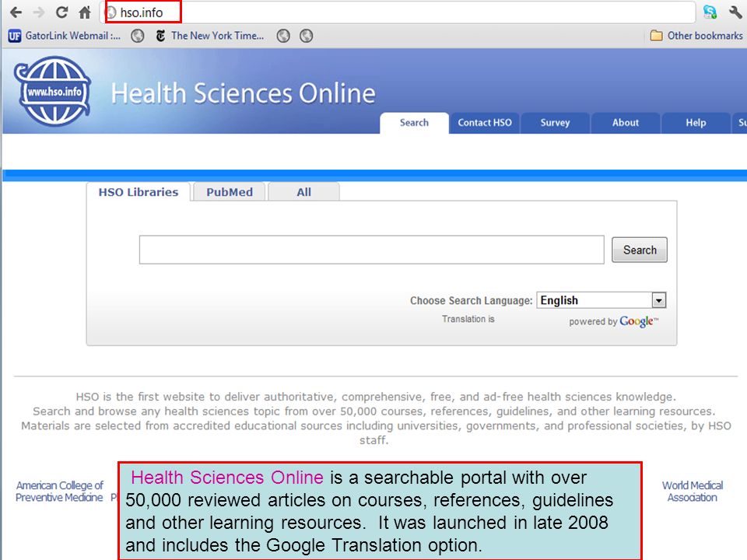Switch to the All search tab
The image size is (747, 560).
click(304, 192)
